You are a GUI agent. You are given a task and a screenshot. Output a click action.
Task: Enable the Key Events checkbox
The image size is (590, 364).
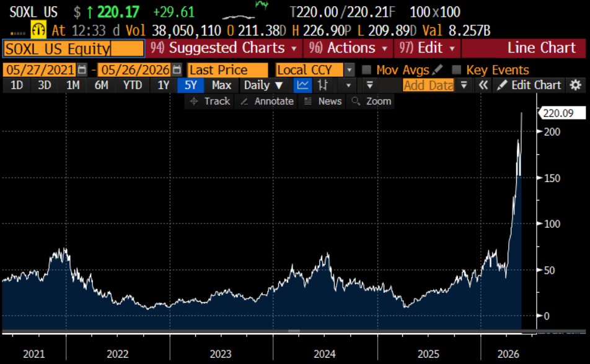click(456, 69)
